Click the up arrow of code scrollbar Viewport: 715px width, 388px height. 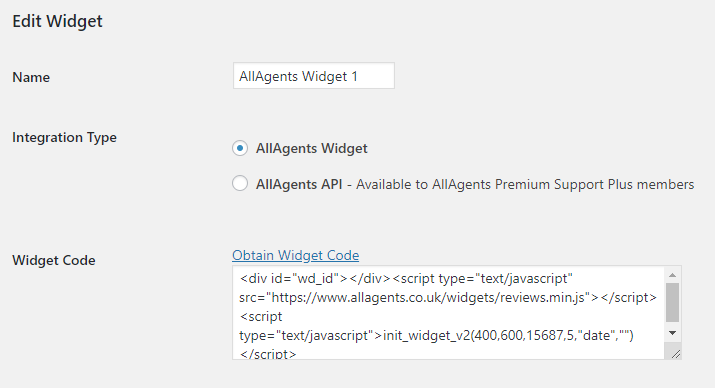point(672,275)
